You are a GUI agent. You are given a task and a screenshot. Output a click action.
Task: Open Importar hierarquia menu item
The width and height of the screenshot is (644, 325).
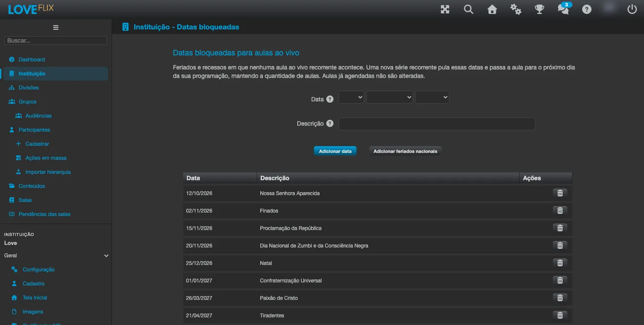coord(48,172)
